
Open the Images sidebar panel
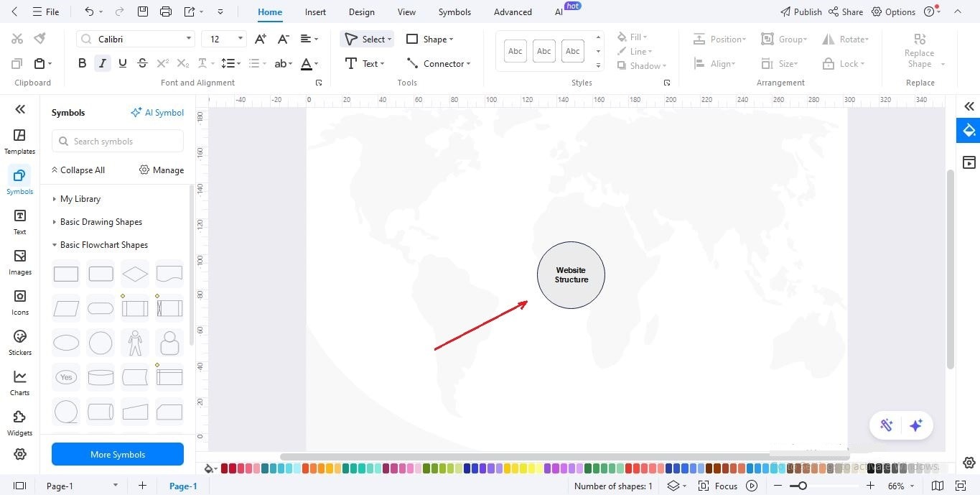click(x=19, y=262)
